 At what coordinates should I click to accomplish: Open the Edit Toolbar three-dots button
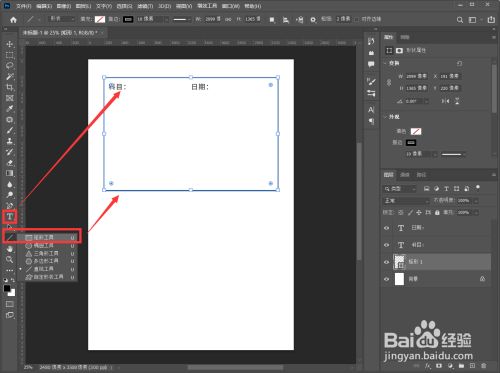10,270
